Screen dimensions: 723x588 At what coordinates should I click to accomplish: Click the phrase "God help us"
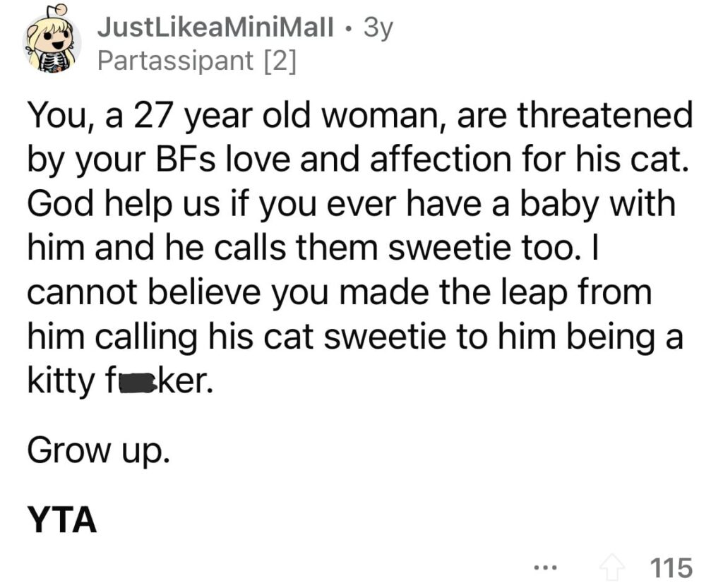click(123, 204)
